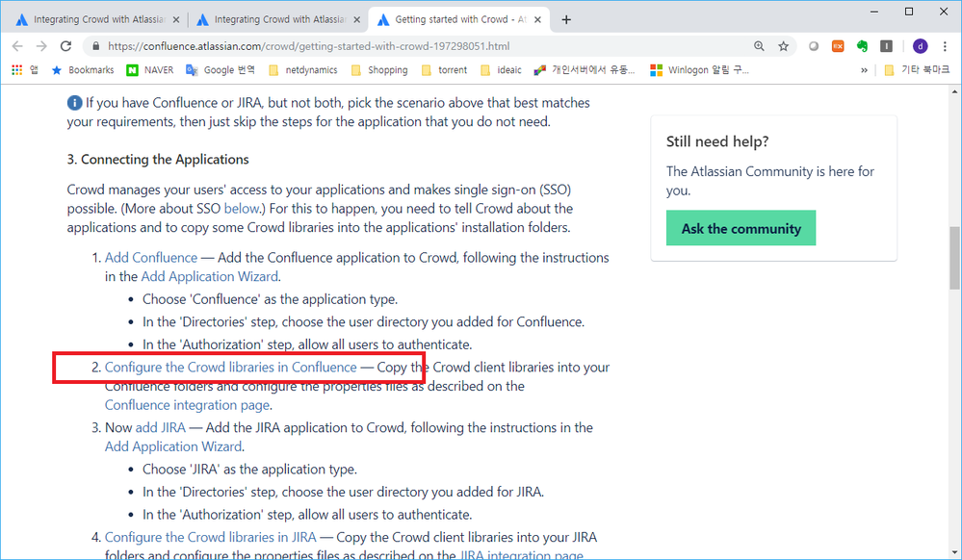Click the URL address bar field
The image size is (962, 560).
pos(424,46)
